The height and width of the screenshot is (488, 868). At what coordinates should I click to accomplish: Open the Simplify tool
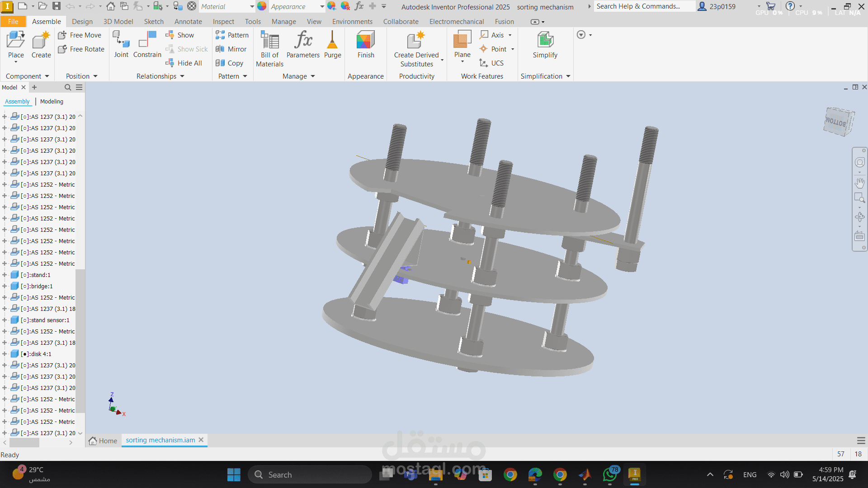click(545, 45)
